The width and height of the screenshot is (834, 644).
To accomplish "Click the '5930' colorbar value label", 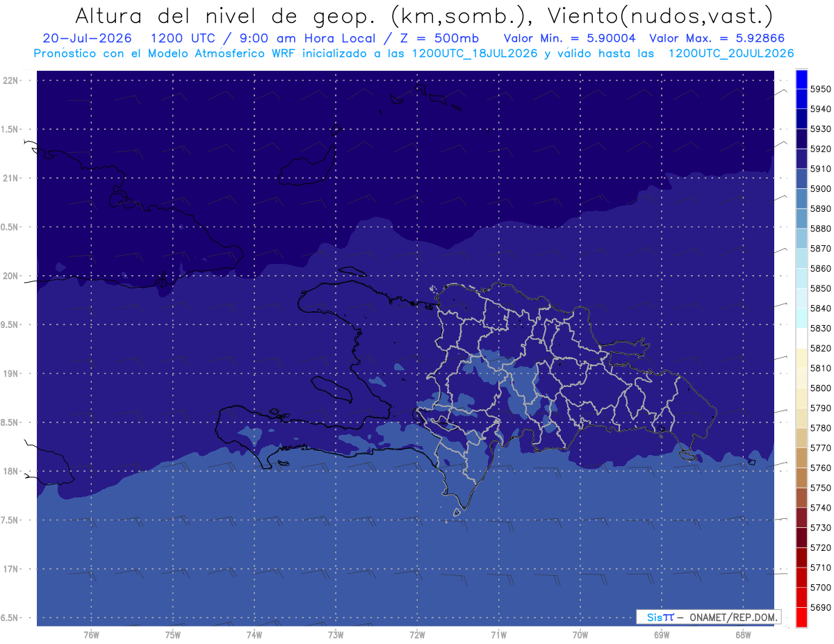I will click(821, 129).
